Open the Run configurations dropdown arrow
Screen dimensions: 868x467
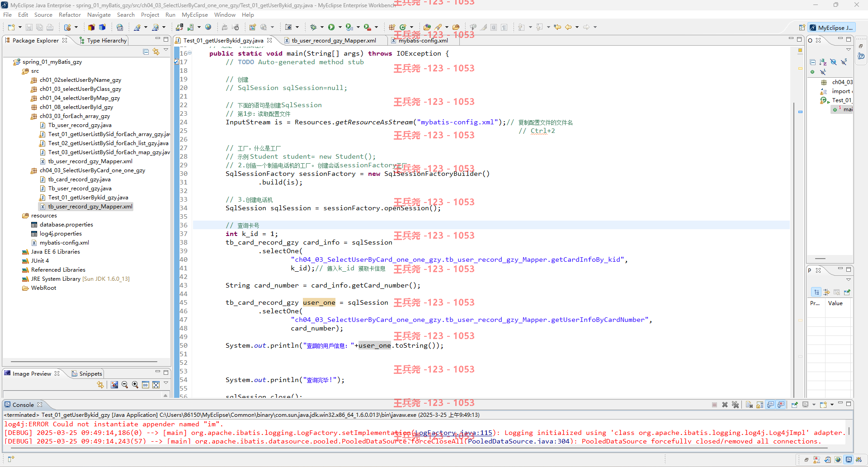(340, 27)
